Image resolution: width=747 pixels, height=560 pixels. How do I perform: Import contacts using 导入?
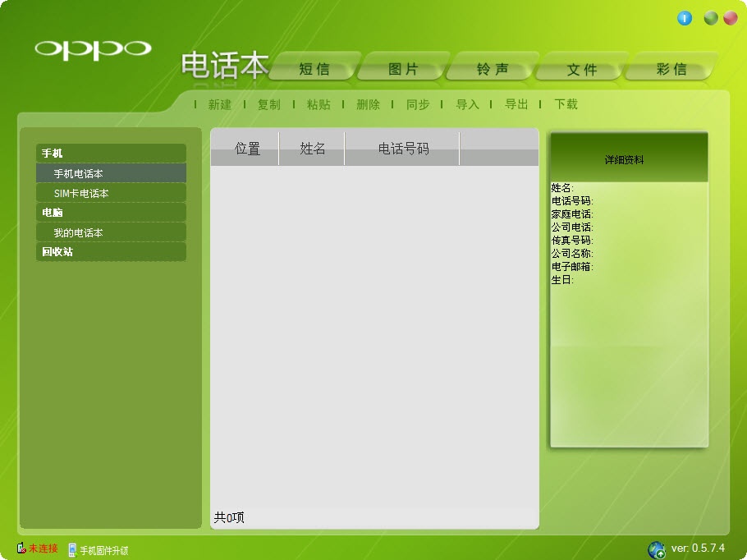466,105
